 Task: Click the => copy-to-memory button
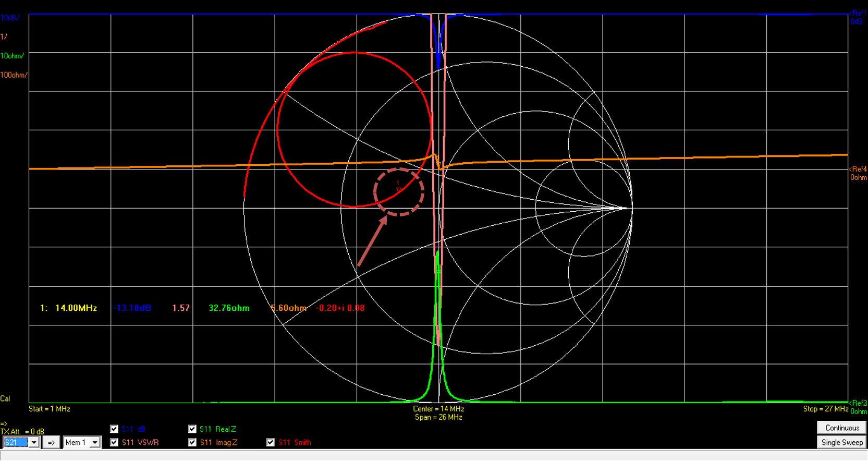[x=51, y=442]
